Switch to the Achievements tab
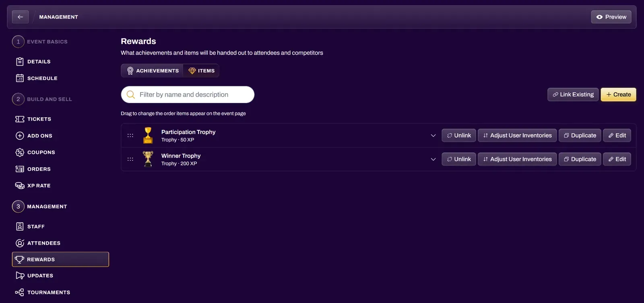This screenshot has height=303, width=644. (153, 71)
